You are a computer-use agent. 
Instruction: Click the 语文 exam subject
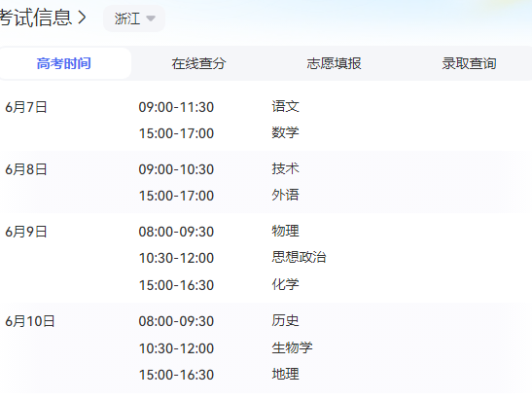[285, 107]
